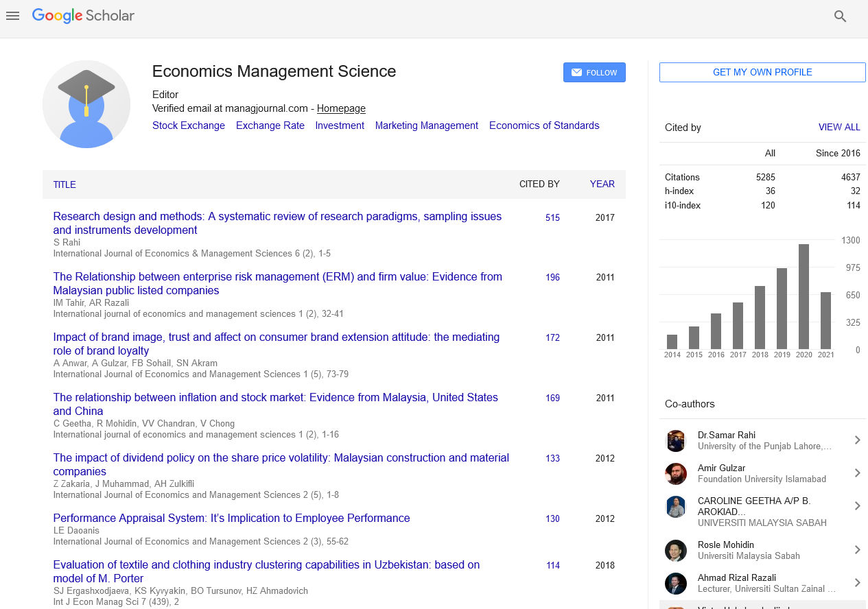
Task: Click Dr.Samar Rahi's profile photo
Action: pos(675,440)
